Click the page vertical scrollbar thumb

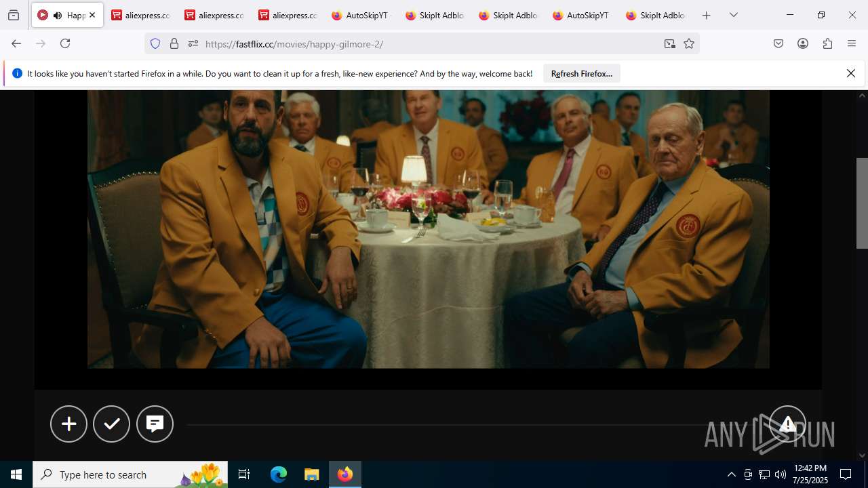(862, 203)
